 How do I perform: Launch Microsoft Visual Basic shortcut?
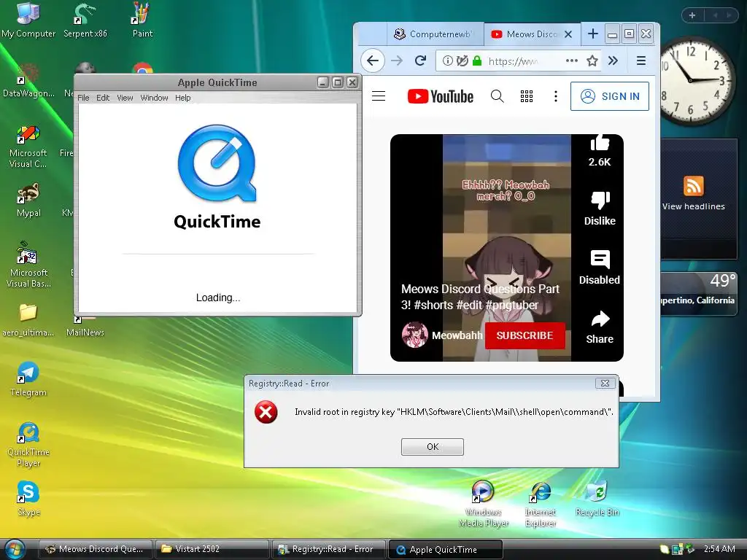(x=28, y=265)
